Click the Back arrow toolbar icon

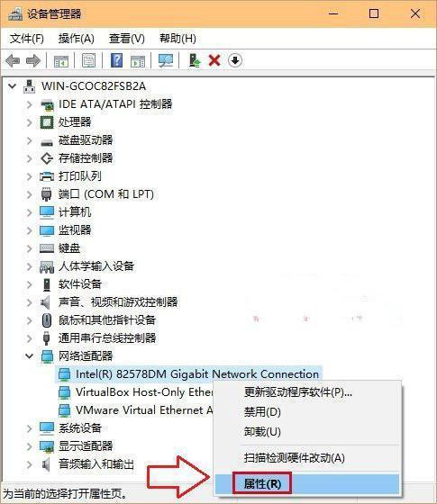click(x=13, y=60)
